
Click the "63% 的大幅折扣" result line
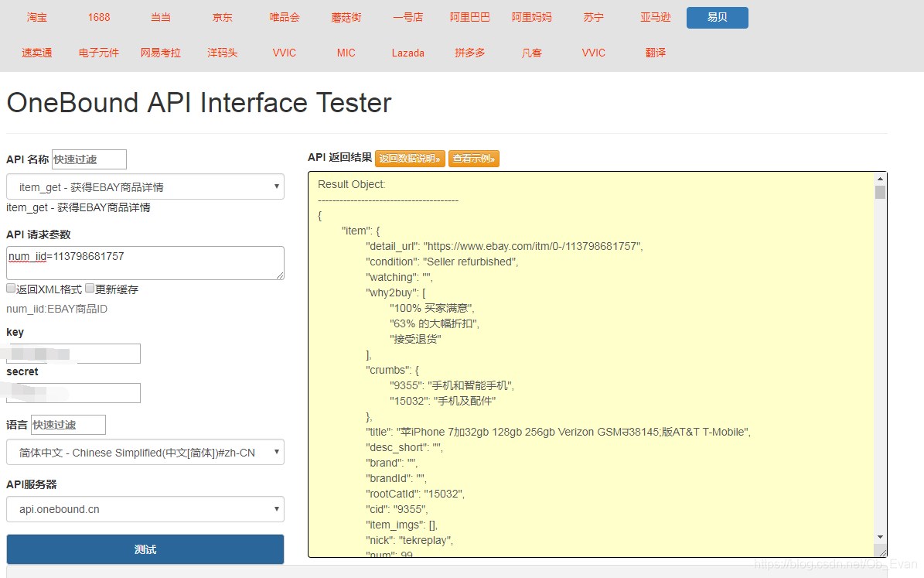click(435, 323)
